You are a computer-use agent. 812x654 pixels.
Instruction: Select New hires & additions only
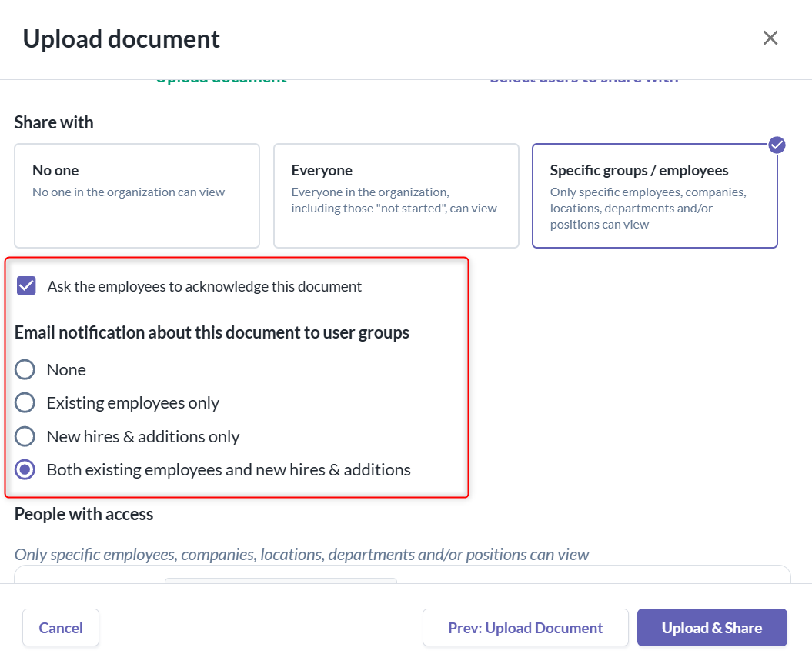pyautogui.click(x=25, y=436)
